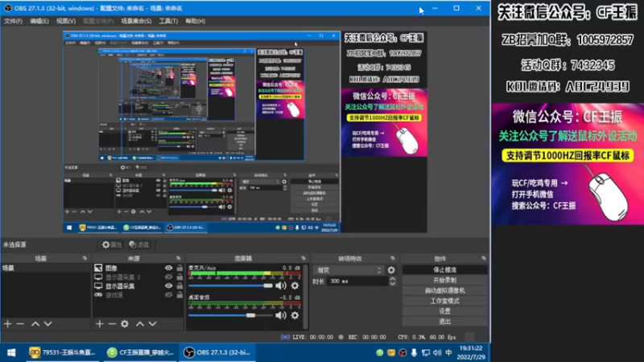Open the 帮助(H) menu
The width and height of the screenshot is (644, 362).
tap(196, 21)
